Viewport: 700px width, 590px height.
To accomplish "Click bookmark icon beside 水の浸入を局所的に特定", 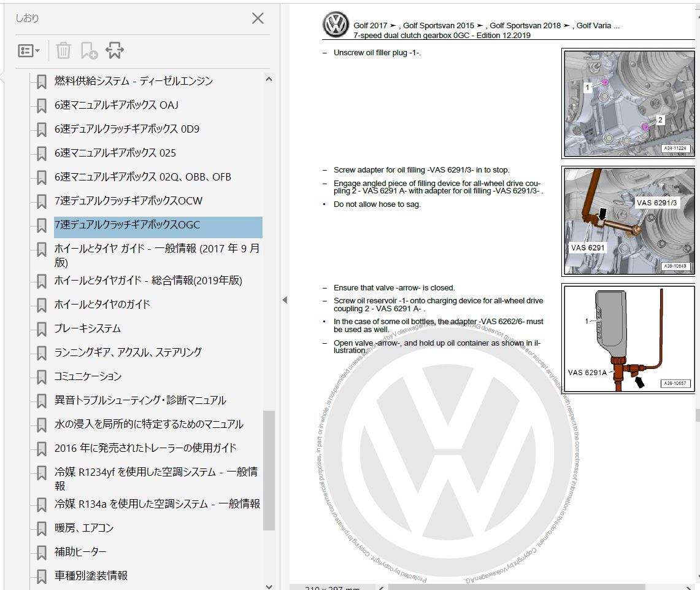I will (42, 425).
